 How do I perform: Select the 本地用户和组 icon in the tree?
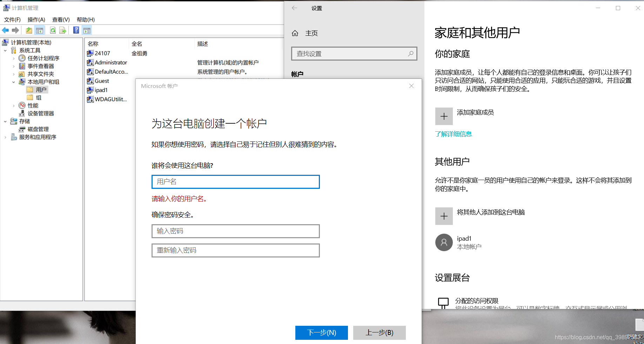pyautogui.click(x=22, y=82)
